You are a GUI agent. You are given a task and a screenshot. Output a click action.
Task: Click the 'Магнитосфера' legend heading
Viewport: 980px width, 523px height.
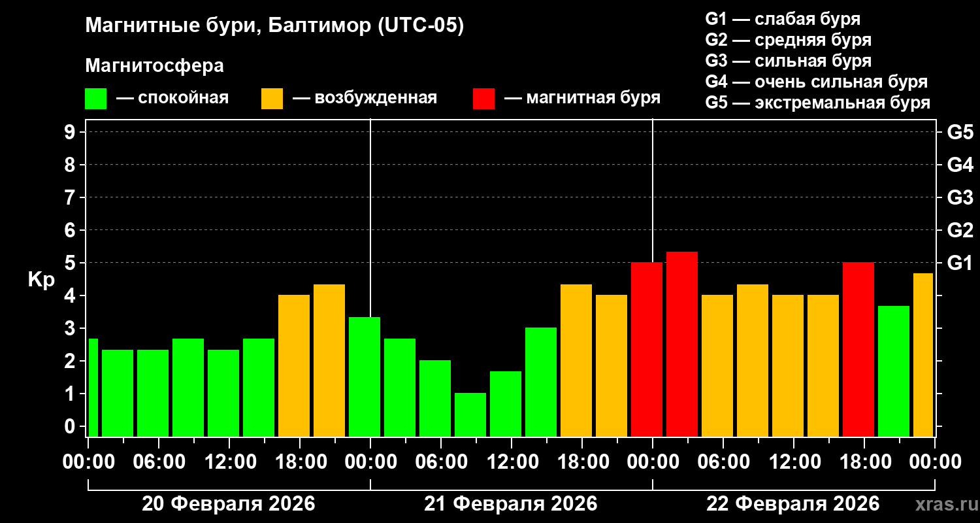coord(154,66)
